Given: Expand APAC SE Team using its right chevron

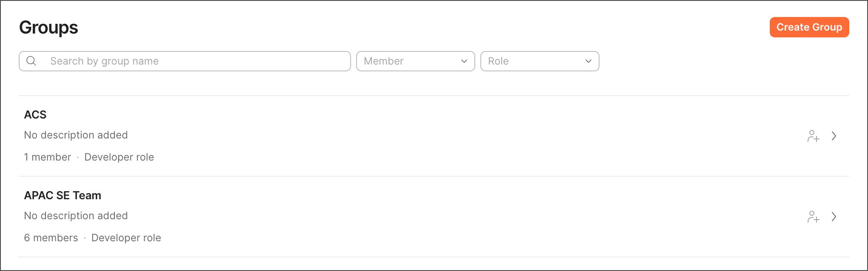Looking at the screenshot, I should (834, 217).
